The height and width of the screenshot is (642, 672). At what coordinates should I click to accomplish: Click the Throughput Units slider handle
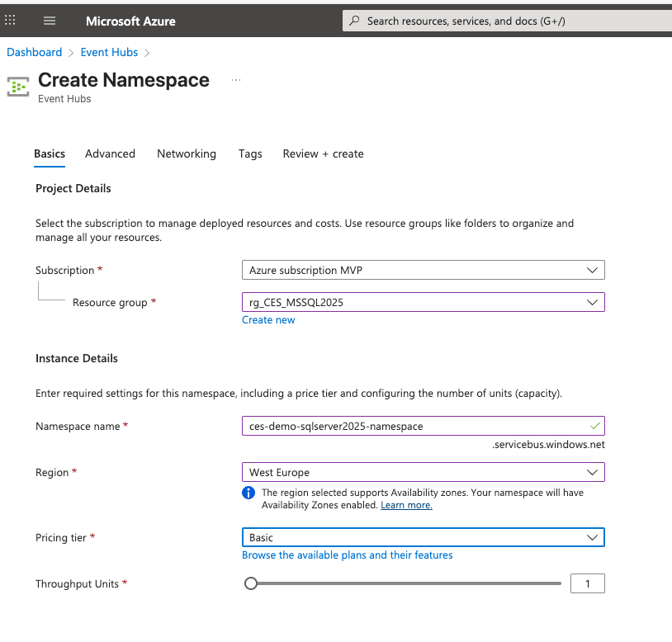click(251, 583)
